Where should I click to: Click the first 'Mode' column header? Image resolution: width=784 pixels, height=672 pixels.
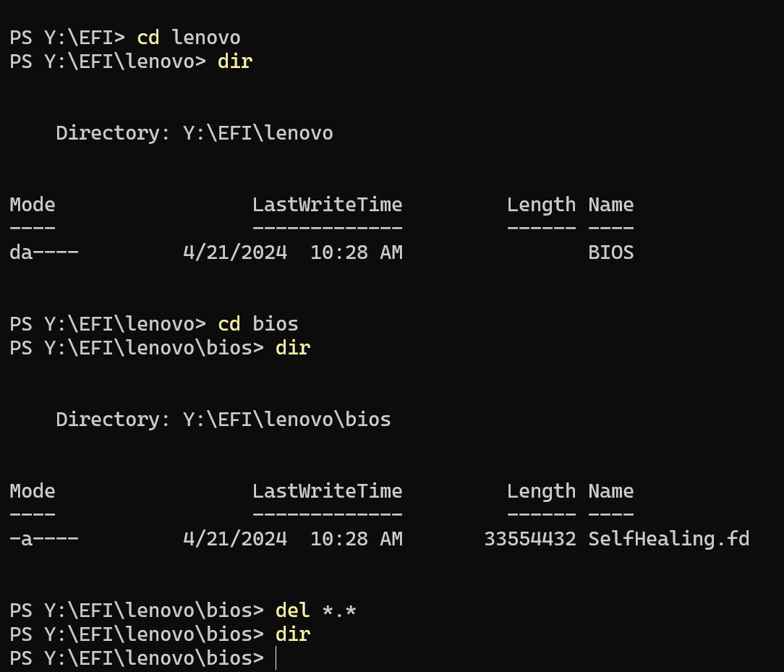click(x=32, y=205)
